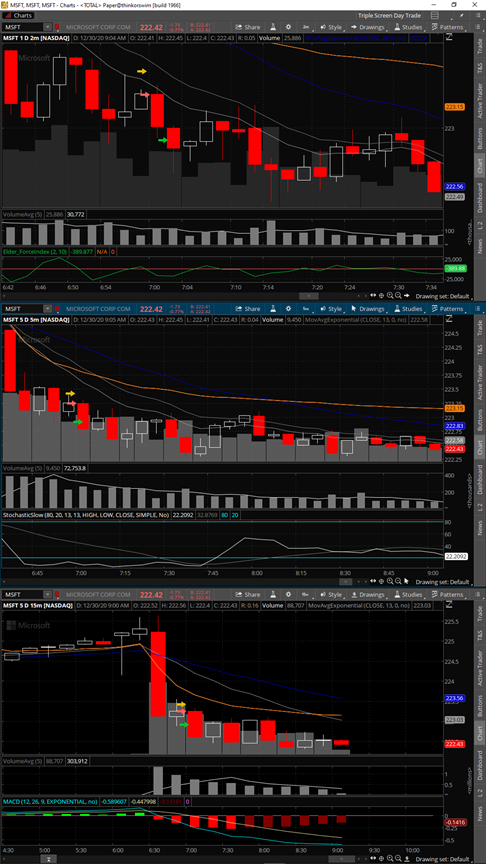Click the orange 223.15 price label on the 2m chart
The height and width of the screenshot is (864, 486).
click(453, 106)
